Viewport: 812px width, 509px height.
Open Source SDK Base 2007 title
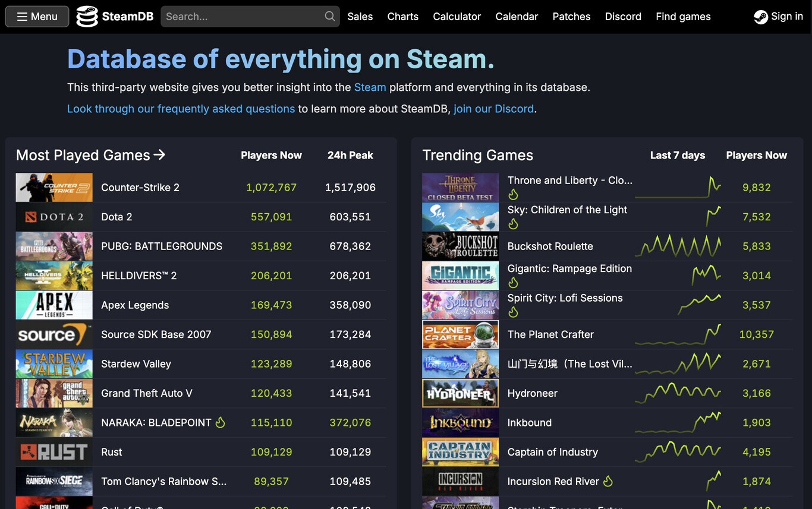(x=156, y=334)
